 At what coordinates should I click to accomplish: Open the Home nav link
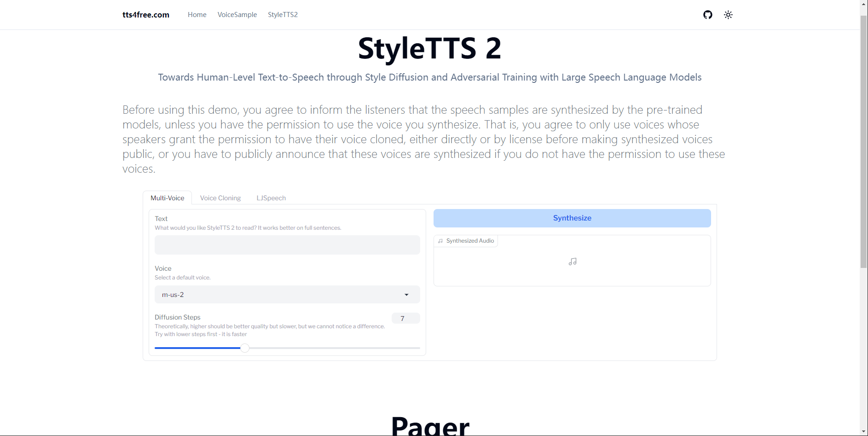coord(197,15)
